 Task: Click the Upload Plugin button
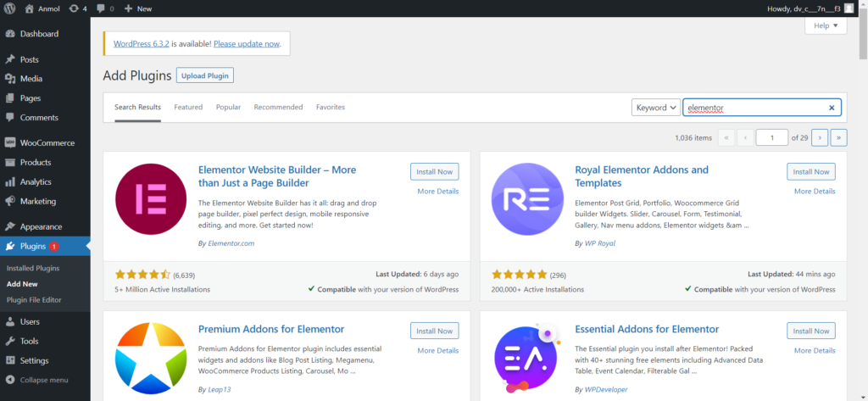pyautogui.click(x=205, y=76)
